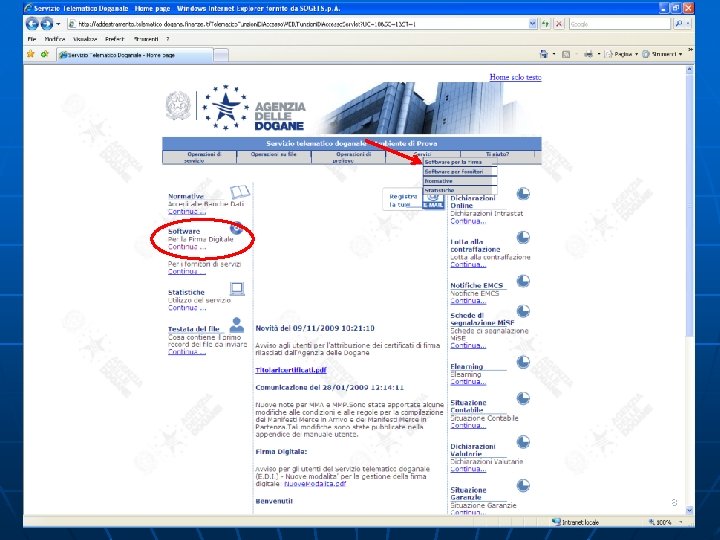Click the Add to Favorites star-plus icon
720x540 pixels.
tap(45, 54)
